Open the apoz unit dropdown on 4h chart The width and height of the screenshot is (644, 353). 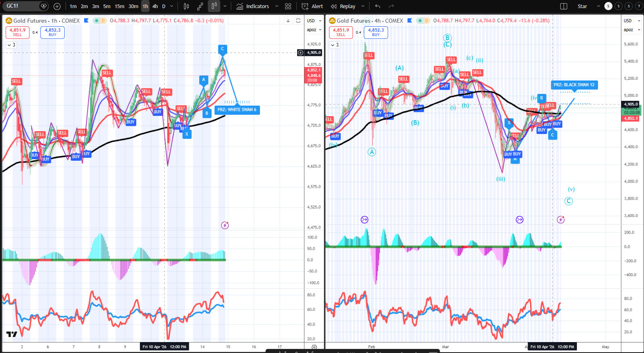point(632,30)
